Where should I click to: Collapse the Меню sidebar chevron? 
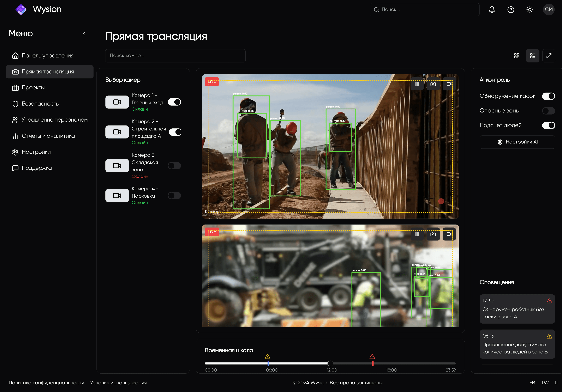[84, 34]
